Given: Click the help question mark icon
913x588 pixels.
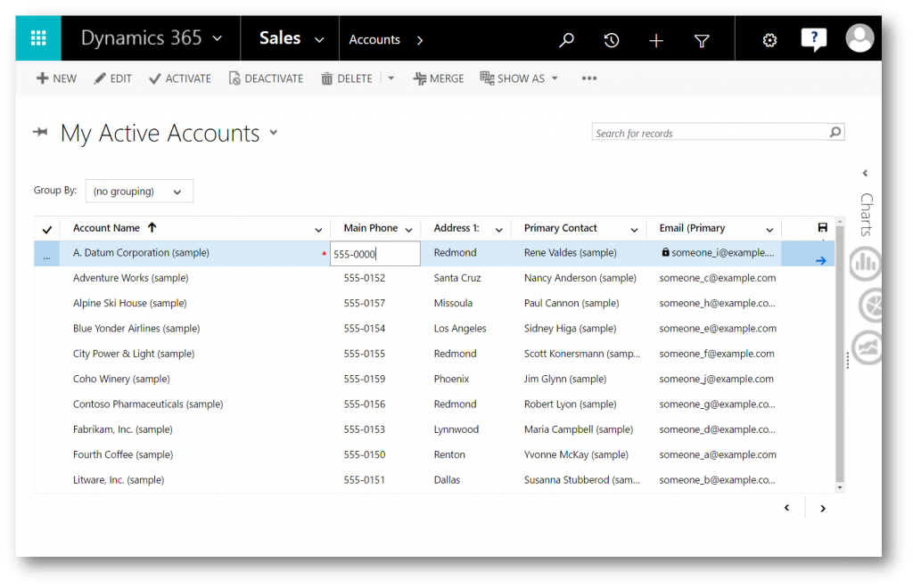Looking at the screenshot, I should tap(813, 39).
